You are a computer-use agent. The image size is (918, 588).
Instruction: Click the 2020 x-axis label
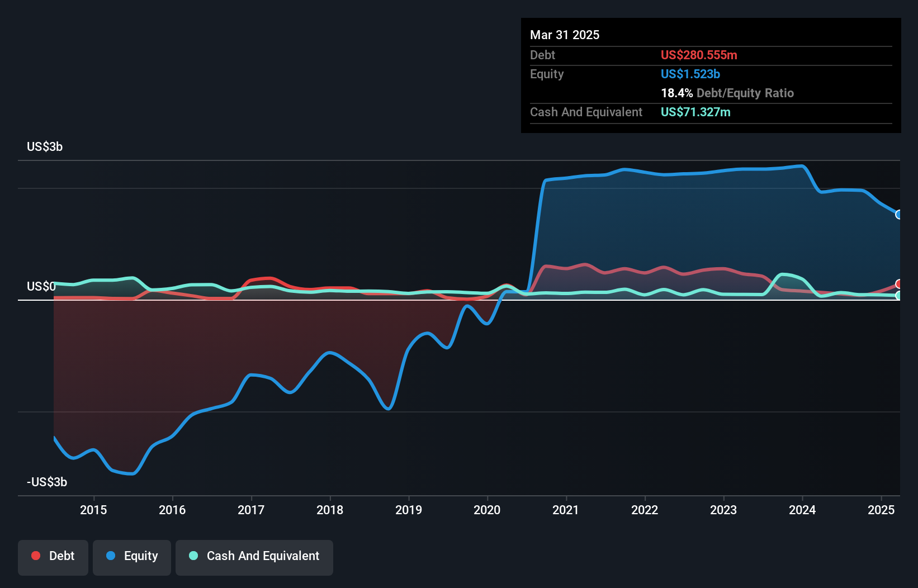(x=487, y=510)
